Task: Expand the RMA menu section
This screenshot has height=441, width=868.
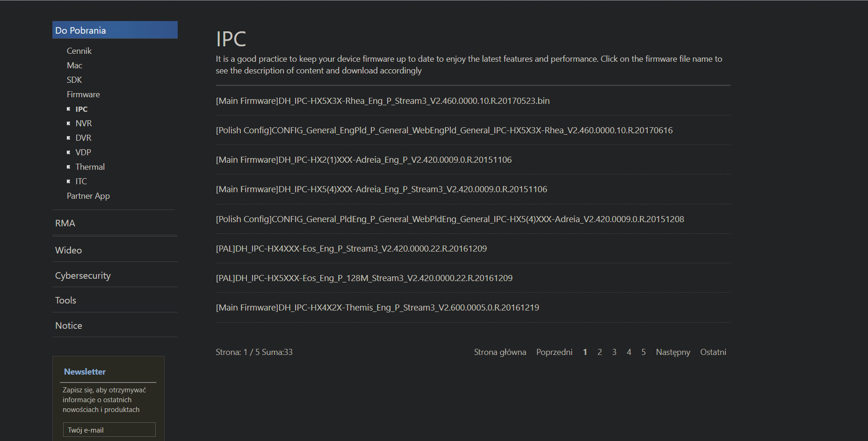Action: (x=65, y=223)
